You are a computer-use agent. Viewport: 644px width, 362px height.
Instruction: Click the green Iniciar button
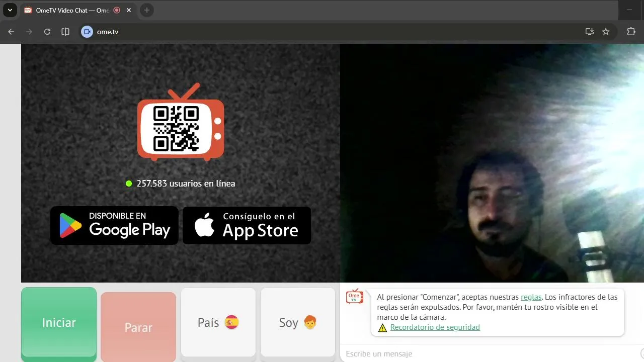pos(59,323)
